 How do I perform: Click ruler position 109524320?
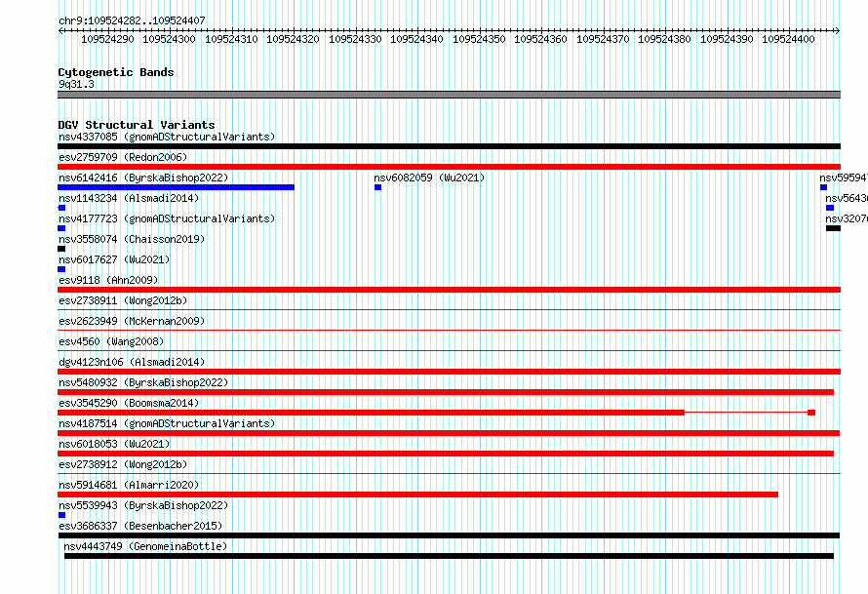[293, 39]
